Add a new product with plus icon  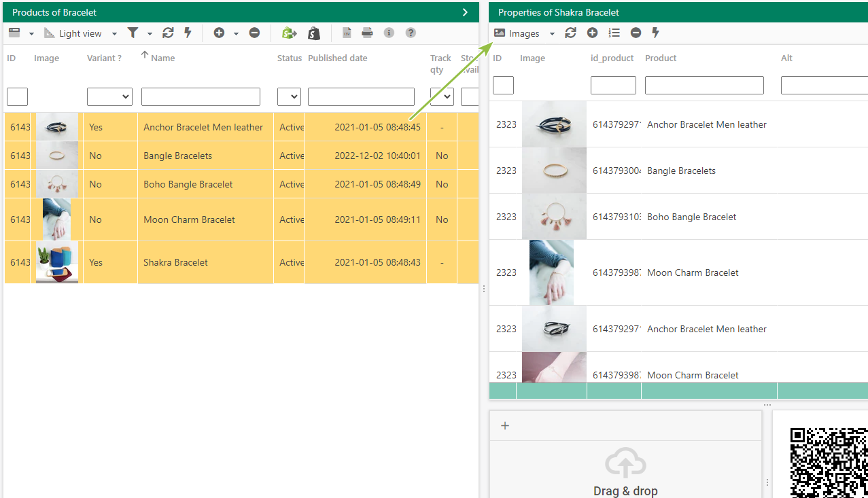point(219,33)
